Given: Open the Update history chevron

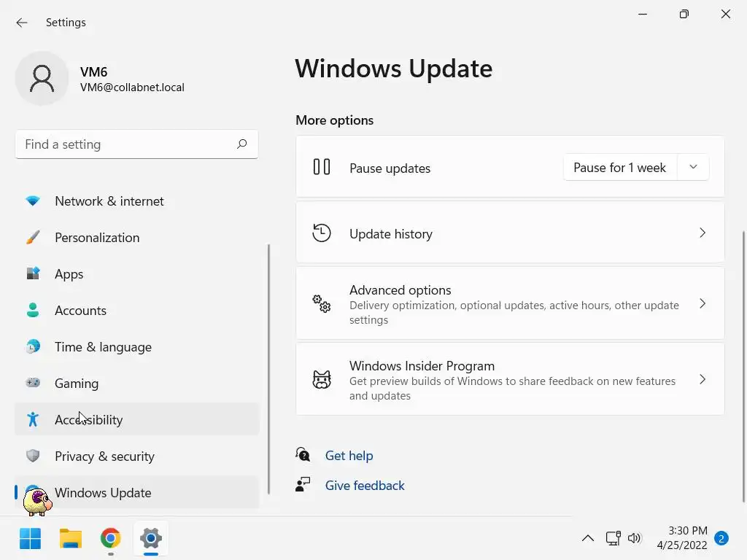Looking at the screenshot, I should (703, 233).
